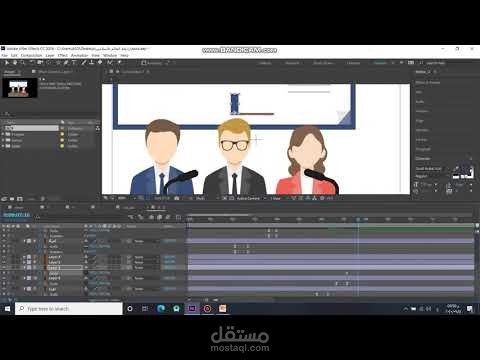The width and height of the screenshot is (480, 360).
Task: Select the Pen tool
Action: point(66,63)
